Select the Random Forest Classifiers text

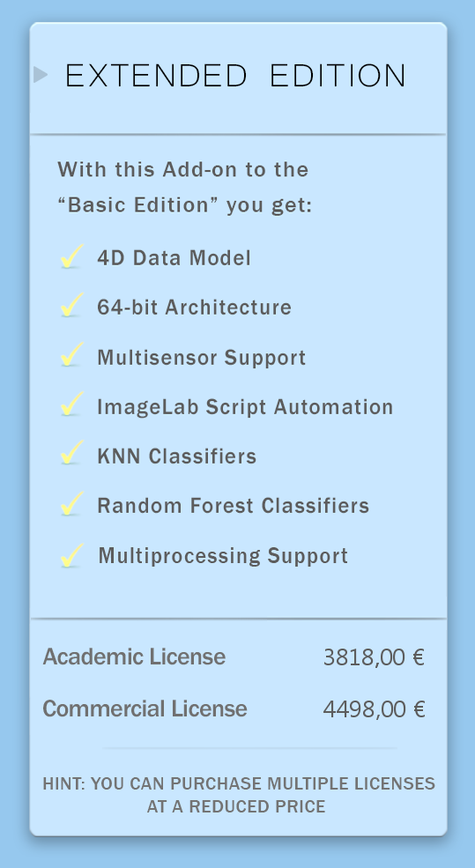point(233,506)
